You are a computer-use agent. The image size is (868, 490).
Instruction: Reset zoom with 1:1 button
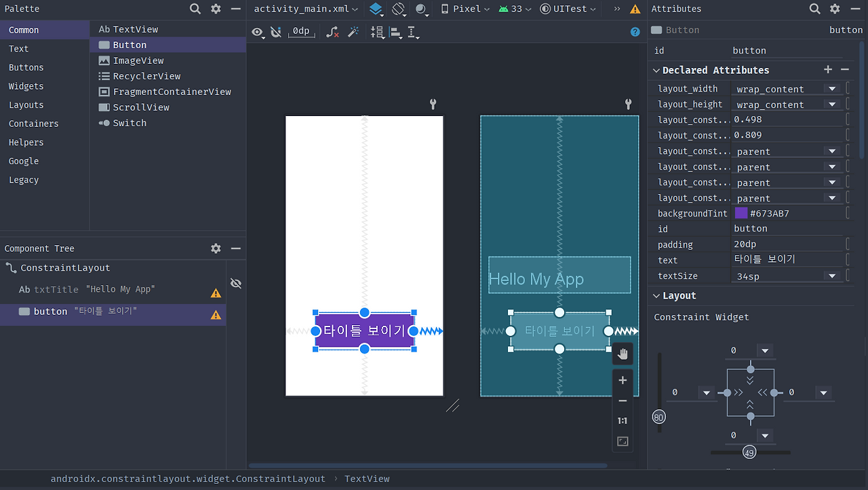pos(623,421)
